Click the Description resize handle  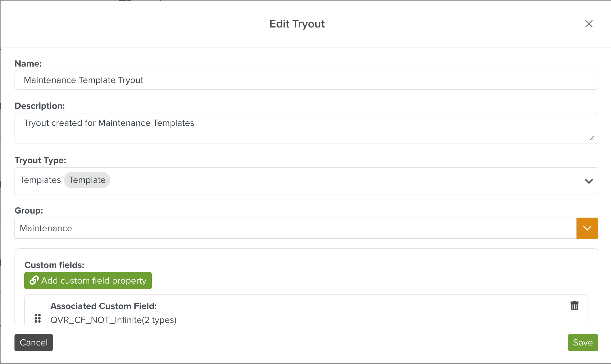[592, 138]
